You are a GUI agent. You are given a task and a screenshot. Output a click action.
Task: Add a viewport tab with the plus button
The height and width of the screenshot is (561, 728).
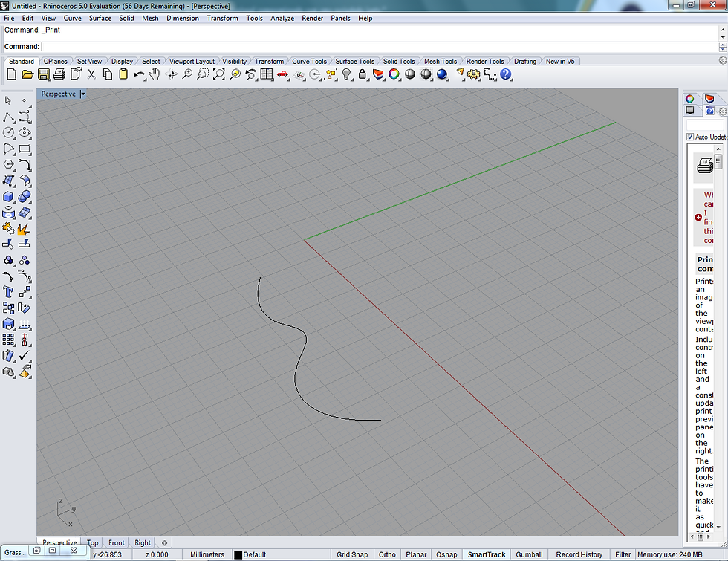click(164, 542)
